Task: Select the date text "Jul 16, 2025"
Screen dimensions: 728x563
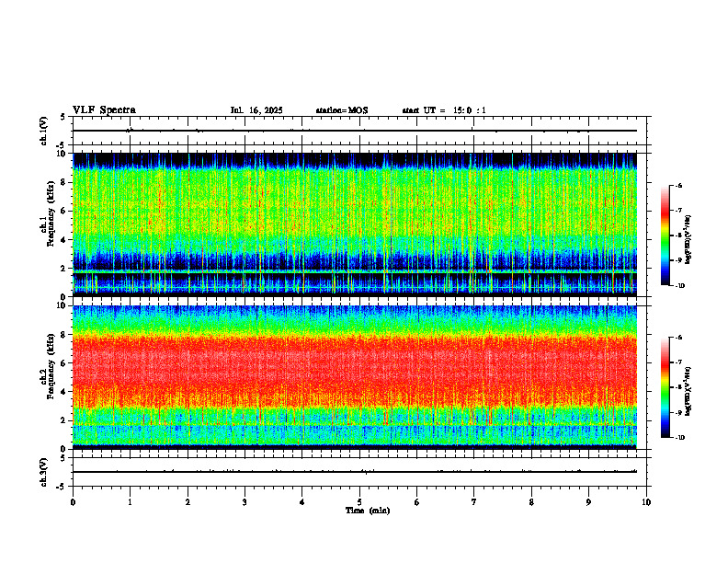Action: click(256, 110)
